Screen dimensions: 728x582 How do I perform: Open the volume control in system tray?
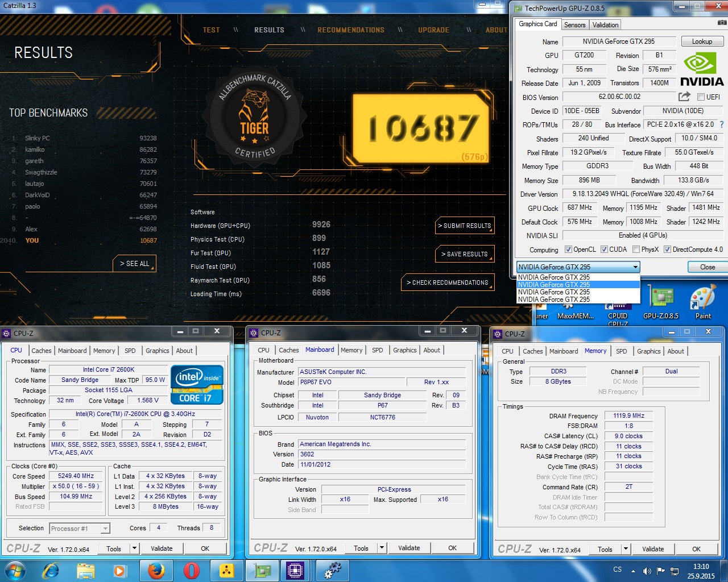647,571
